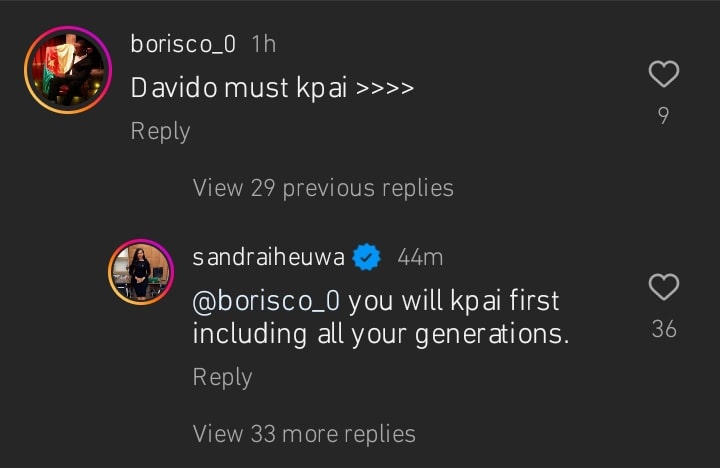The image size is (720, 468).
Task: Open borisco_0's profile picture
Action: tap(68, 71)
